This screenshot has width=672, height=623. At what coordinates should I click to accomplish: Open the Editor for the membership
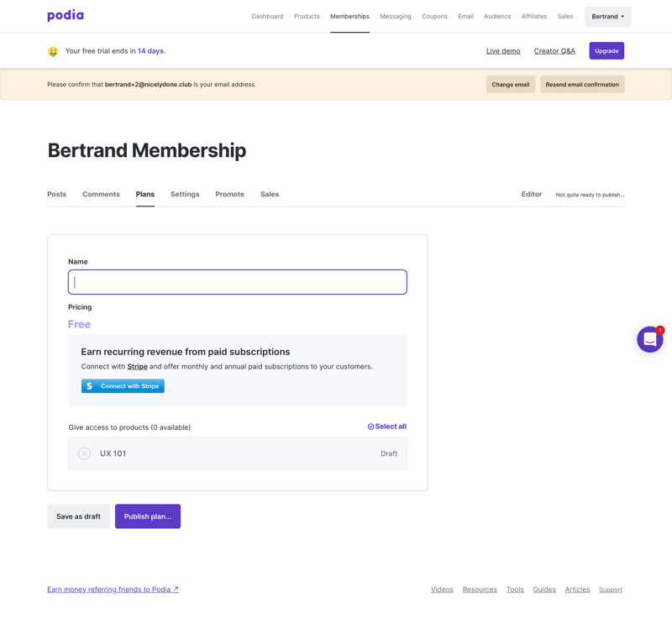532,194
